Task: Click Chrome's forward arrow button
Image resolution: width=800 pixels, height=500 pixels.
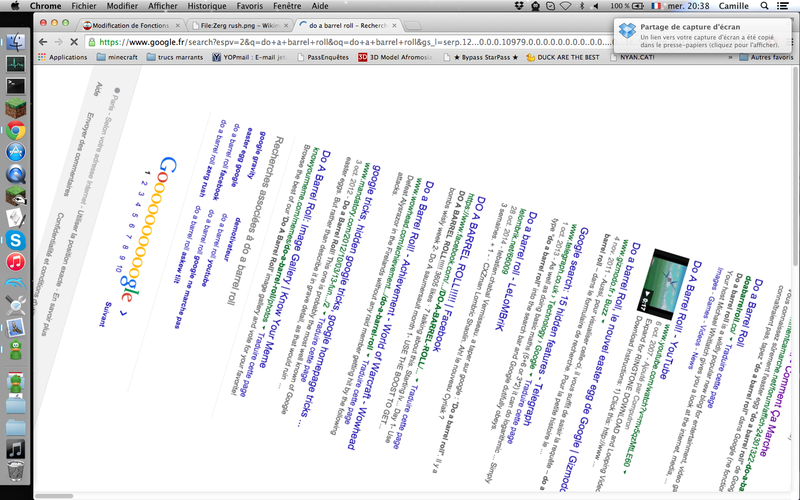Action: 59,42
